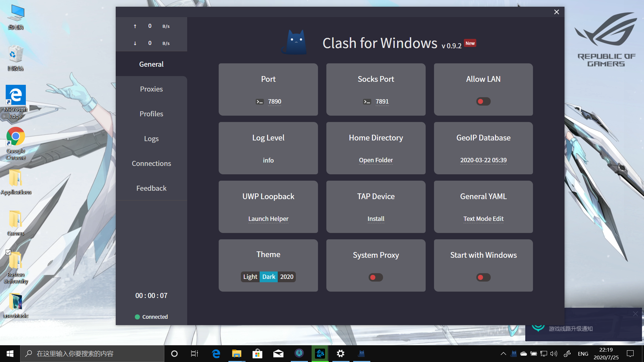Viewport: 644px width, 362px height.
Task: Switch to the Proxies tab
Action: tap(151, 89)
